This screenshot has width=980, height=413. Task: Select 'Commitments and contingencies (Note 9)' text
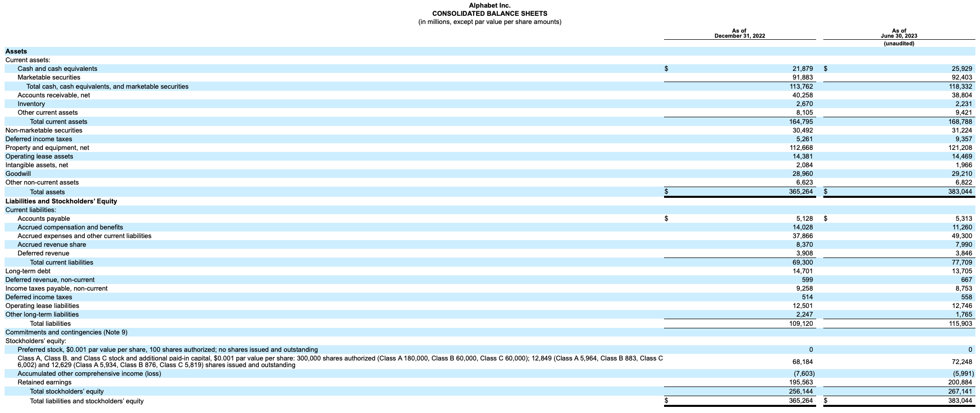point(66,332)
